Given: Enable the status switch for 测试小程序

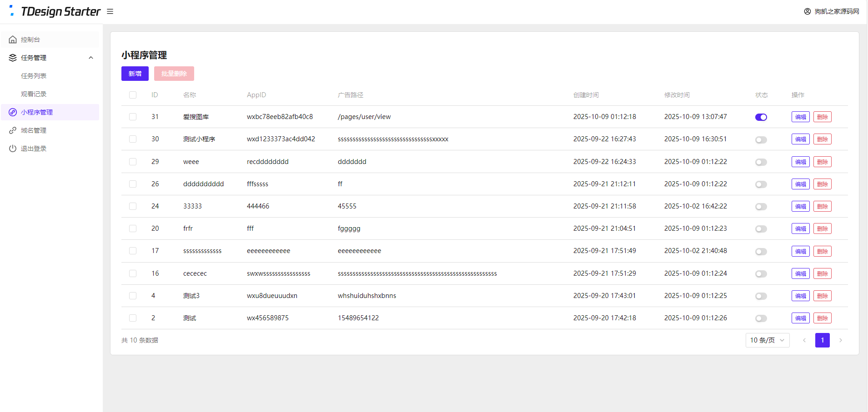Looking at the screenshot, I should point(761,139).
